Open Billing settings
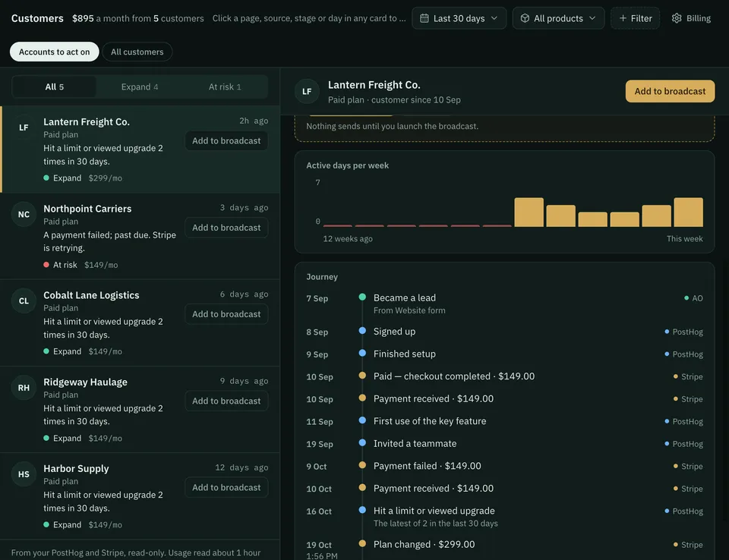 click(x=691, y=18)
